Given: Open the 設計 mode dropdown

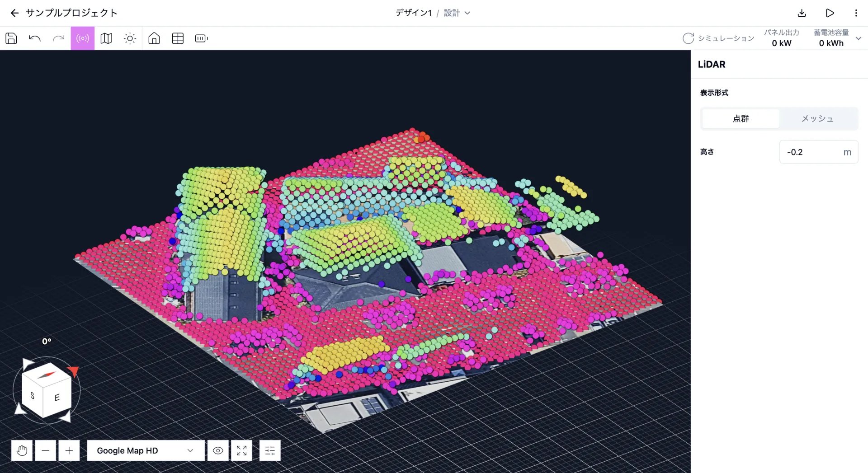Looking at the screenshot, I should click(457, 13).
